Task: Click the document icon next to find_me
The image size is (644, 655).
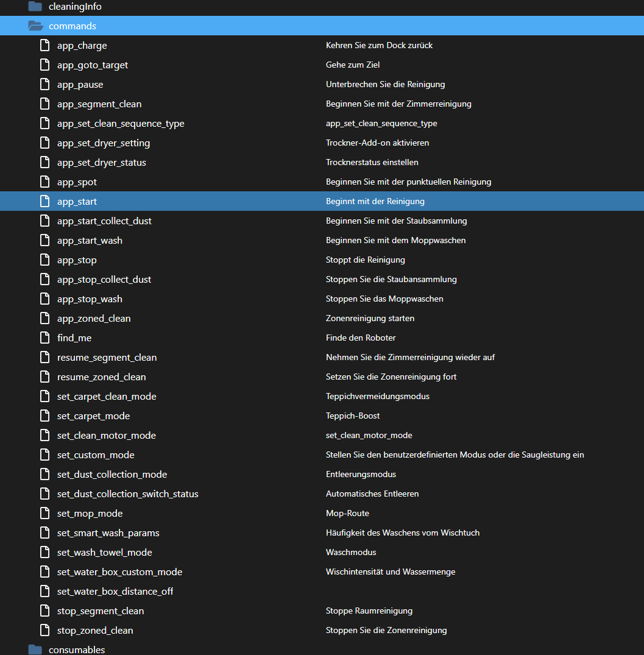Action: pos(44,338)
